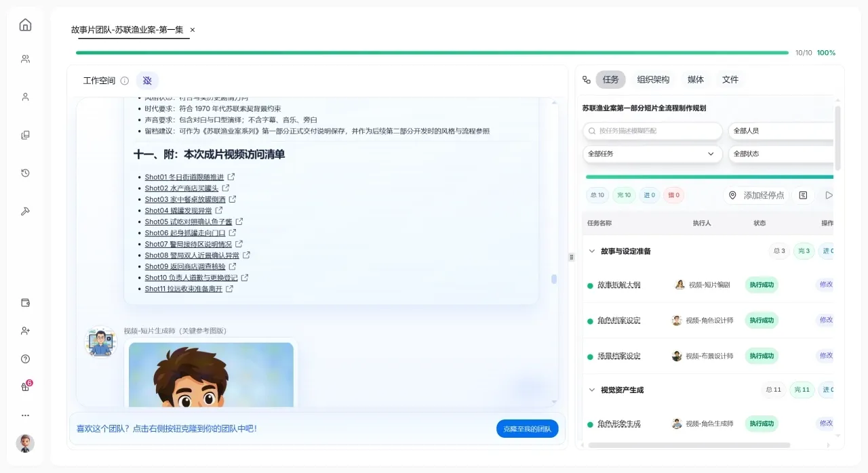Collapse the 故事与设定准备 group
Viewport: 868px width, 473px height.
(592, 251)
